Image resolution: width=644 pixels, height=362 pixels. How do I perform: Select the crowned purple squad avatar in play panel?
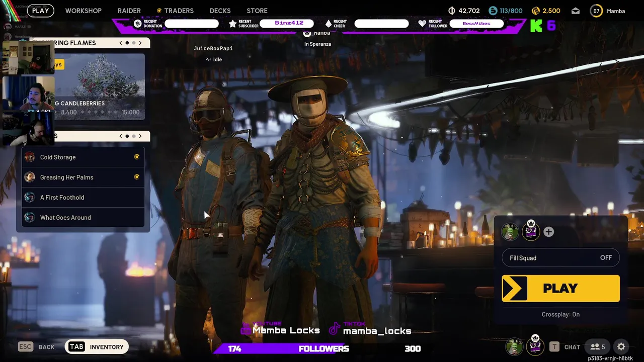pos(531,231)
